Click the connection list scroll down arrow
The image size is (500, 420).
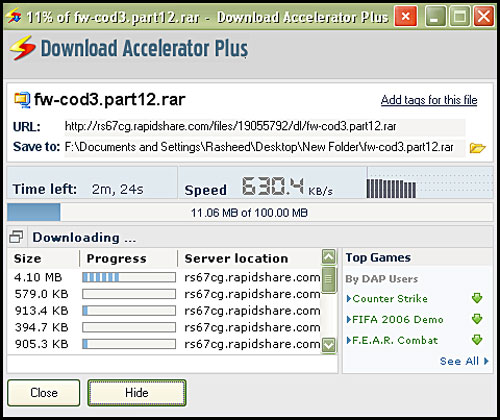(329, 345)
